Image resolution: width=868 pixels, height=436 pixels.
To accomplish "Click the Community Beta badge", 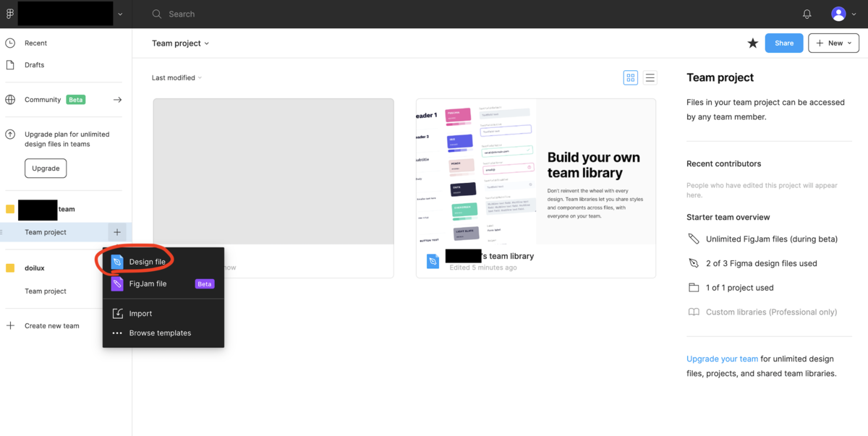I will pyautogui.click(x=75, y=100).
